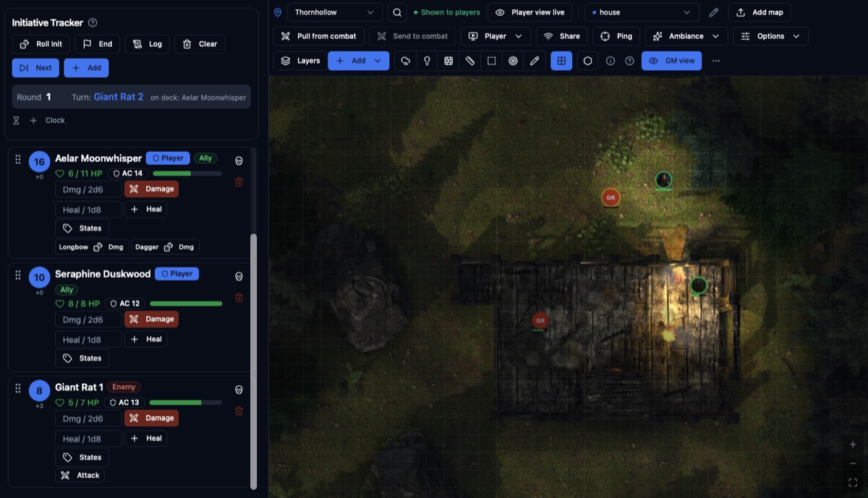Advance to the Next turn
Viewport: 868px width, 498px height.
coord(35,68)
